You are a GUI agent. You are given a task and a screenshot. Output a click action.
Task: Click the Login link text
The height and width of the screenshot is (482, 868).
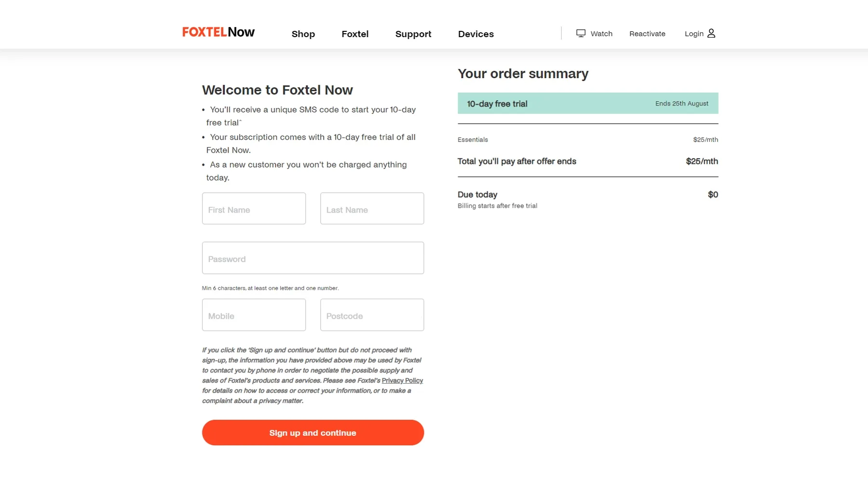tap(694, 34)
